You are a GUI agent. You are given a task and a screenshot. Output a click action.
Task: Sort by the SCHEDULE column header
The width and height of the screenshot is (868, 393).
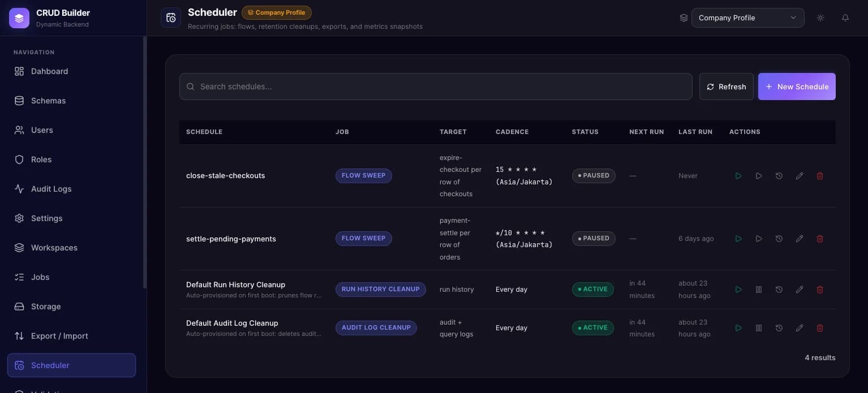point(204,132)
